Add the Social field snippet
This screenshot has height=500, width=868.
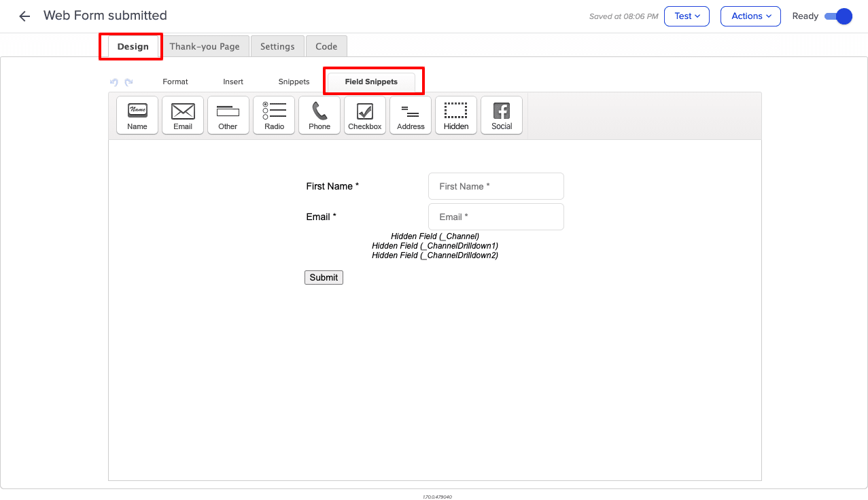pyautogui.click(x=501, y=115)
